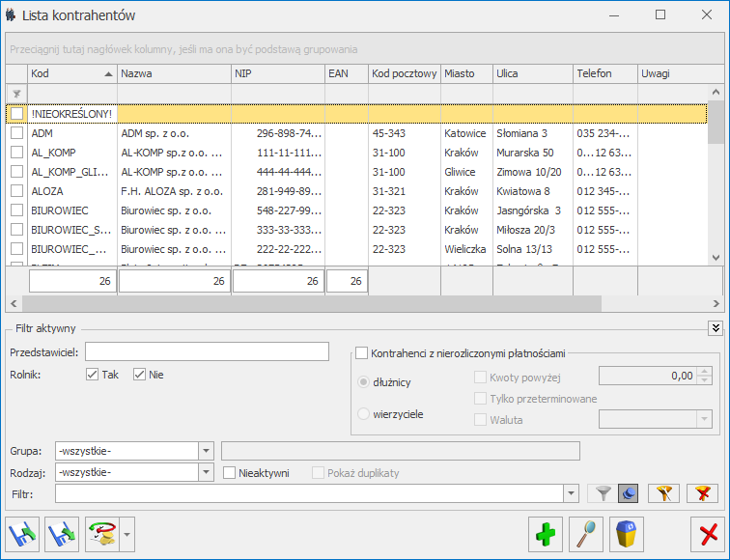Expand the Grupa dropdown list
This screenshot has width=730, height=560.
pyautogui.click(x=205, y=451)
